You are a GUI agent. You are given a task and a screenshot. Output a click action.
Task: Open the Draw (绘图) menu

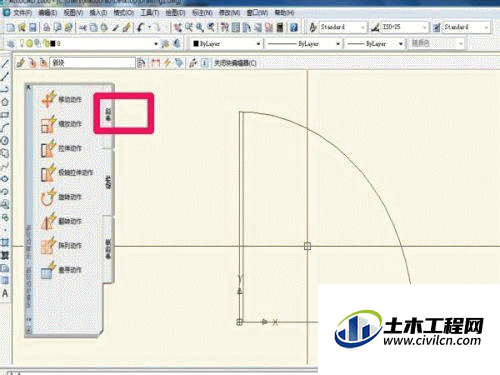pos(175,13)
